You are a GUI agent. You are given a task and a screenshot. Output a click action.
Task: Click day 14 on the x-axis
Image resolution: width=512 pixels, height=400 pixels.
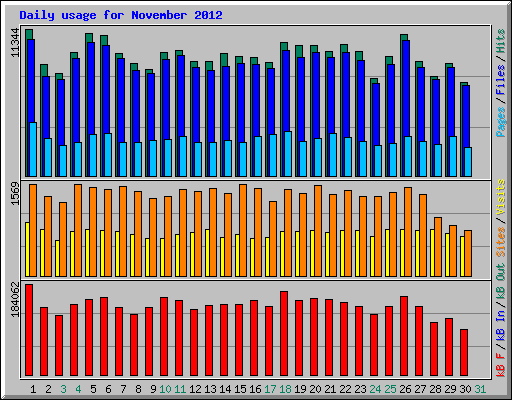tap(225, 389)
